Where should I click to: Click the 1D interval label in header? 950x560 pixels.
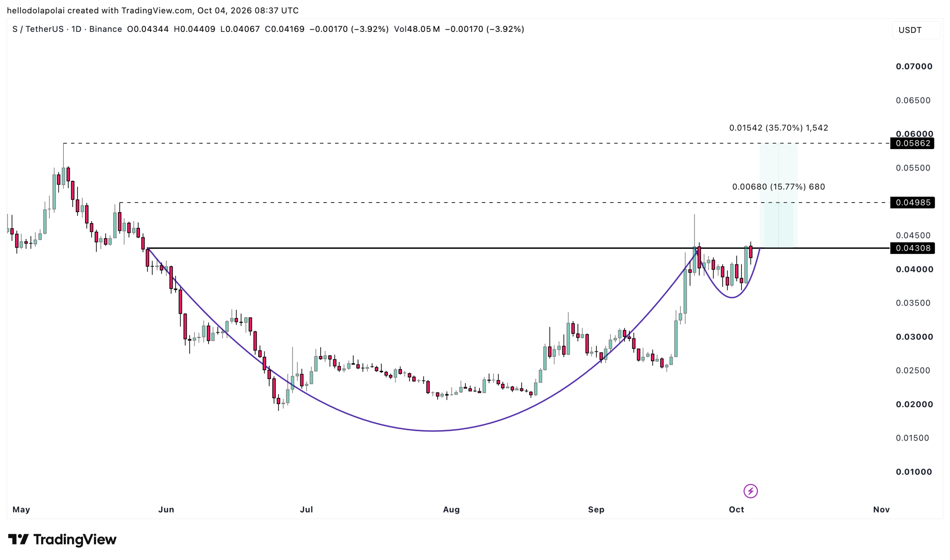(x=76, y=29)
